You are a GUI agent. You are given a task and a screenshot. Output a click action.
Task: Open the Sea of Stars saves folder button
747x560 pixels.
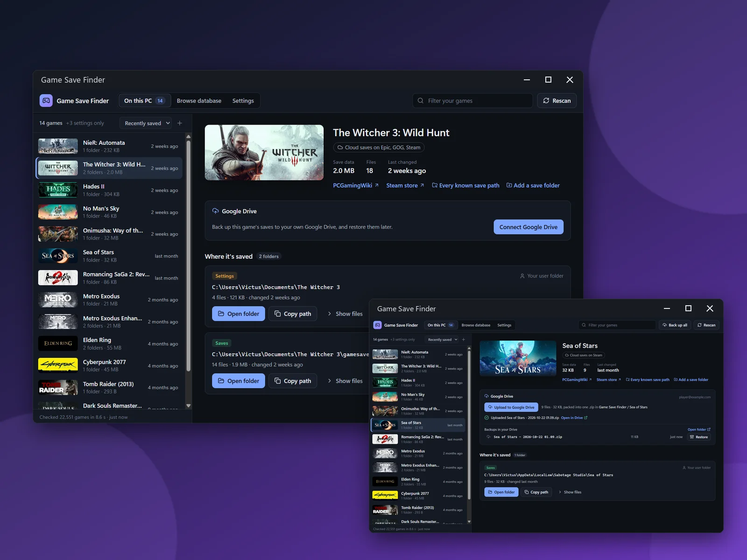click(x=501, y=492)
